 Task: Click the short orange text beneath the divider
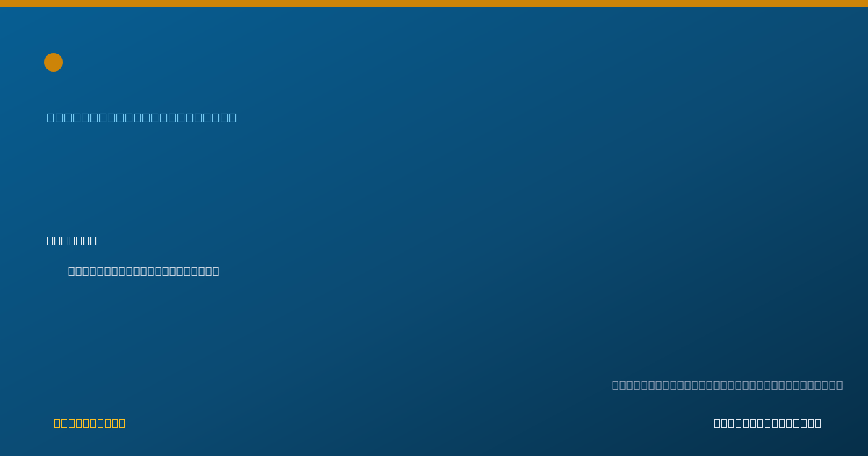[90, 423]
